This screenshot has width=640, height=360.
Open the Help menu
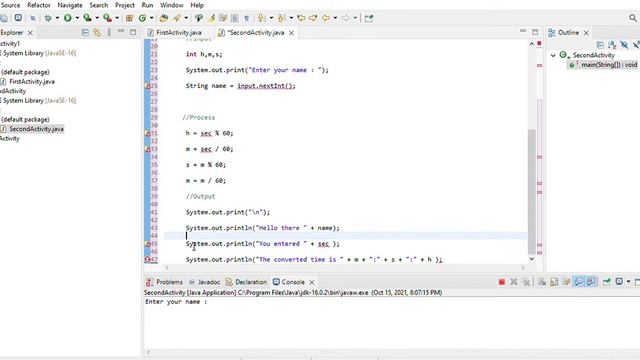(197, 5)
